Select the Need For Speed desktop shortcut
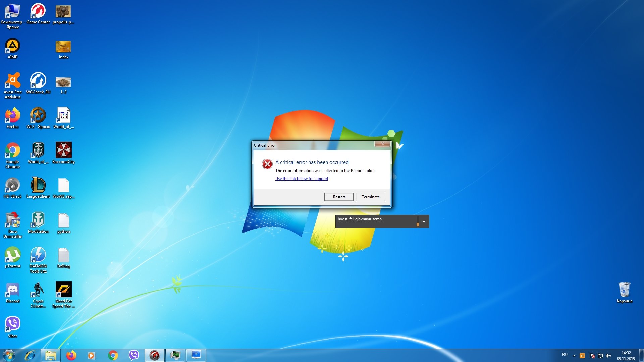This screenshot has height=362, width=644. [63, 295]
